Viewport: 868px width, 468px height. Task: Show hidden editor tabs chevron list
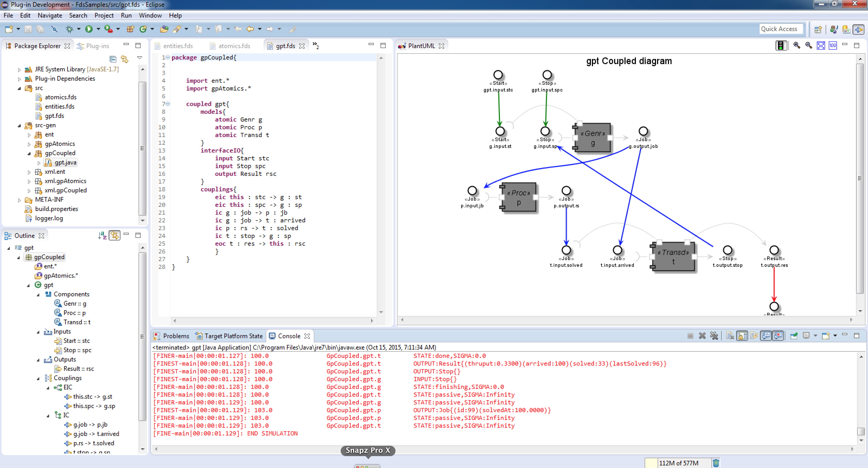[316, 45]
